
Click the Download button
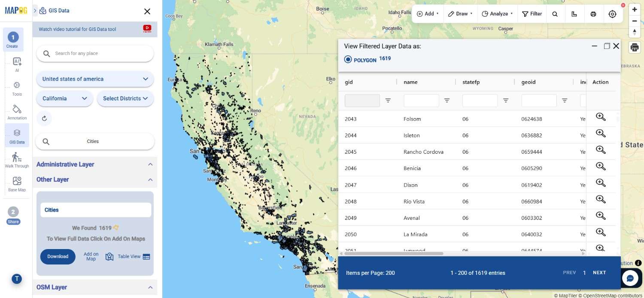pyautogui.click(x=58, y=256)
